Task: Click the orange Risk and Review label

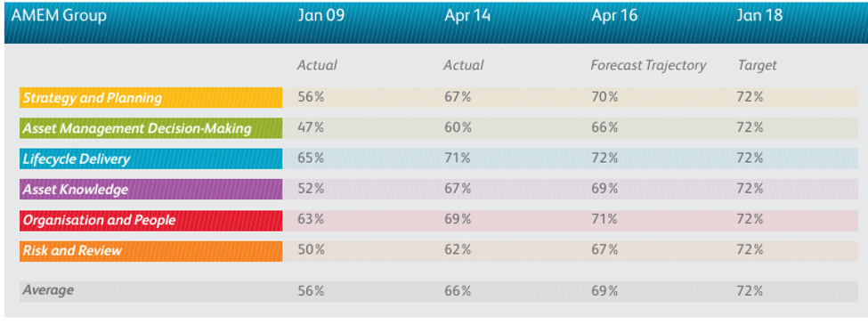Action: [x=150, y=251]
